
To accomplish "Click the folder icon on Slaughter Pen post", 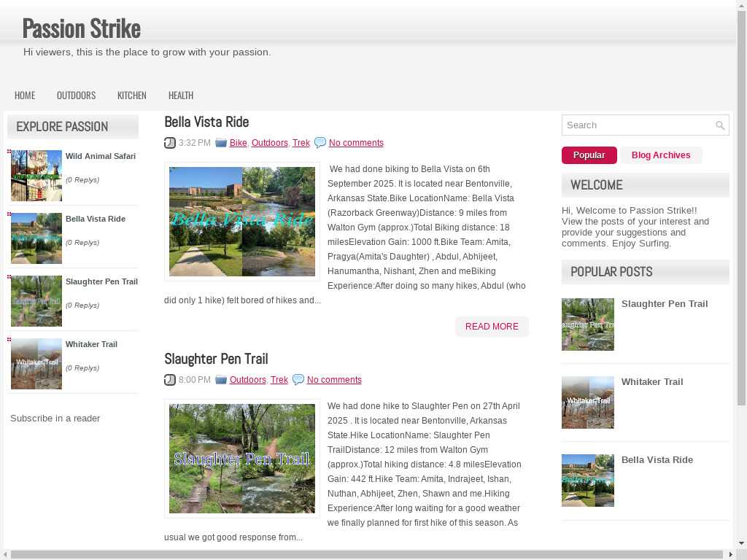I will [x=221, y=380].
